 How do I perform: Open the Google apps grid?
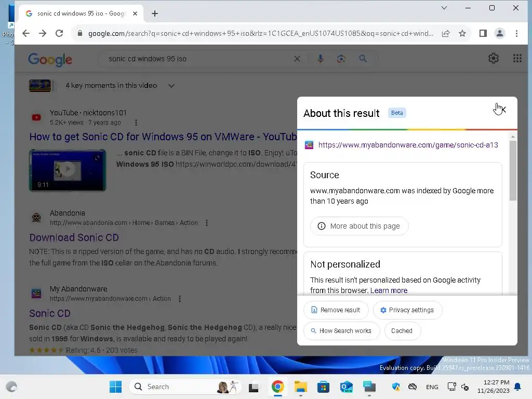tap(517, 58)
